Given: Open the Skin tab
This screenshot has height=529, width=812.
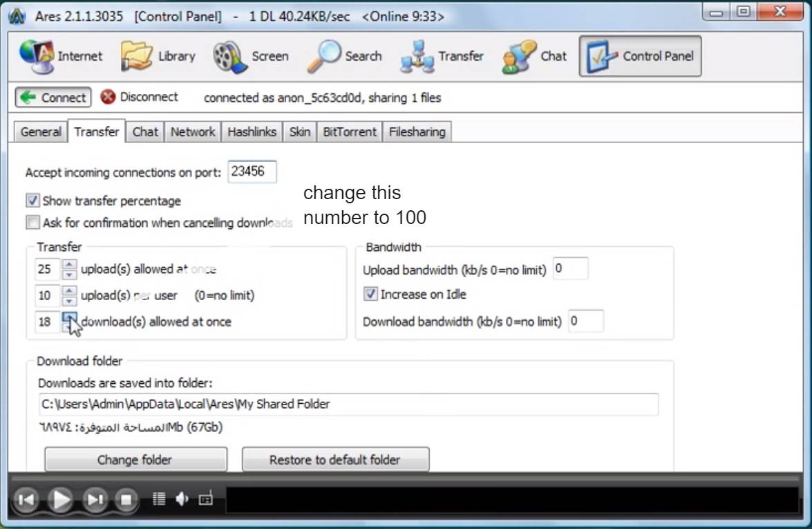Looking at the screenshot, I should pyautogui.click(x=300, y=132).
